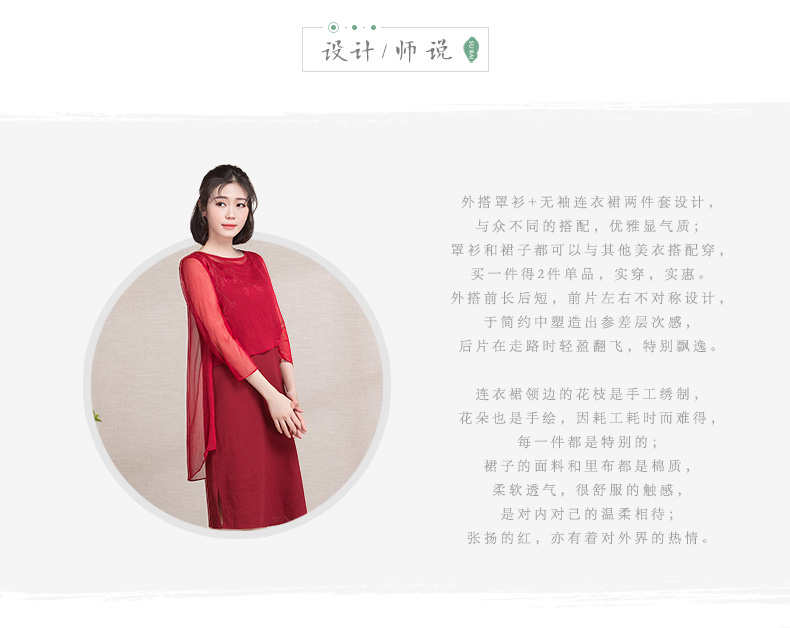790x628 pixels.
Task: Click the 设计/师说 heading text
Action: 387,50
